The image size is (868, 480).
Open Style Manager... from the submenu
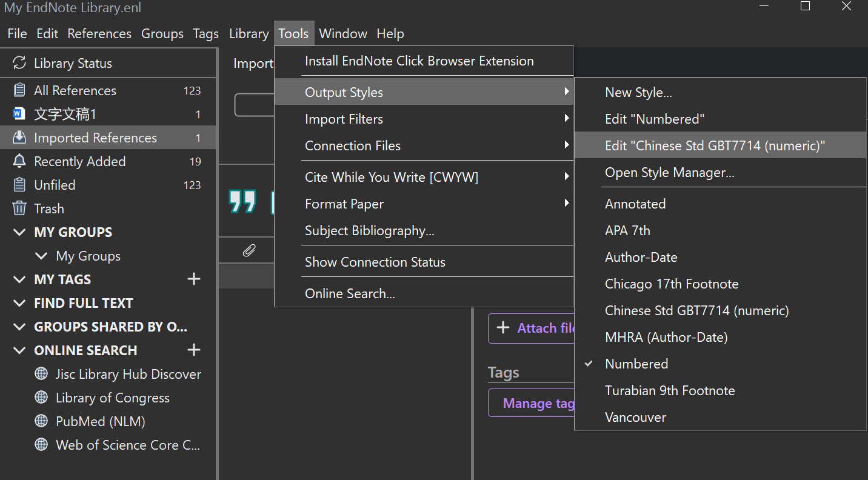[720, 172]
